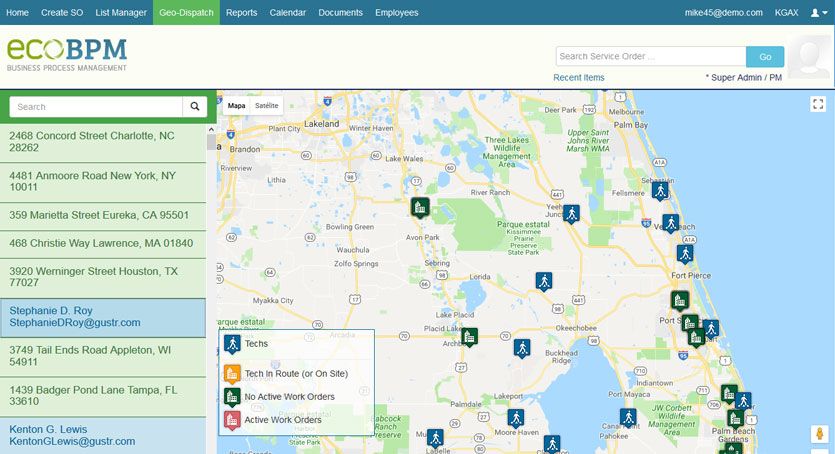The width and height of the screenshot is (835, 454).
Task: Click the profile avatar placeholder
Action: [x=809, y=57]
